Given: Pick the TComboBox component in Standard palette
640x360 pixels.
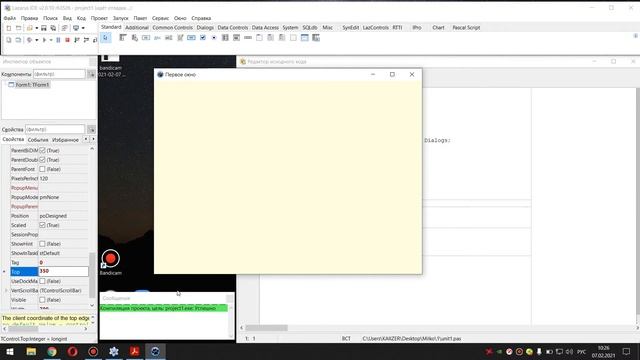Looking at the screenshot, I should pos(236,38).
